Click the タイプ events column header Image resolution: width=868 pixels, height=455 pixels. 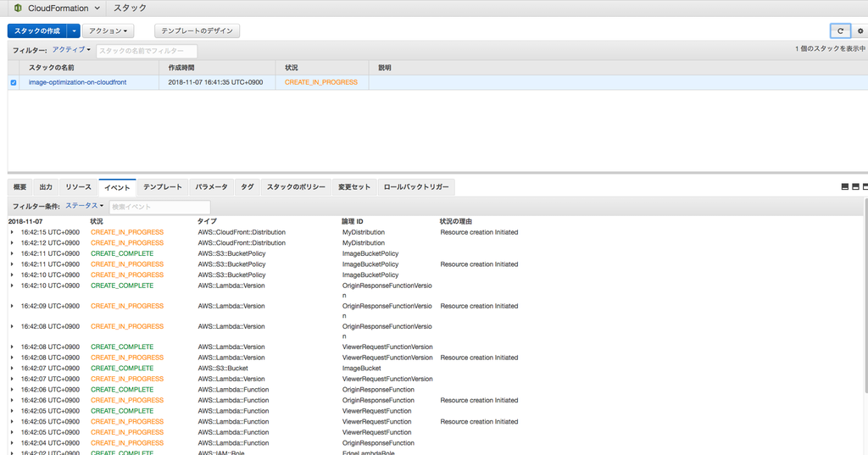tap(207, 221)
